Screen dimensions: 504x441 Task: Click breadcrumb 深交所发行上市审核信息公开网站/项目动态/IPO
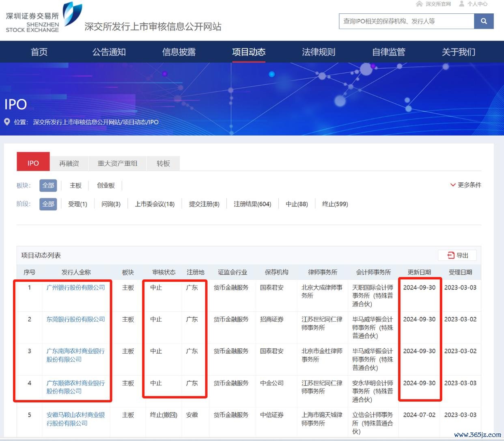[x=96, y=122]
